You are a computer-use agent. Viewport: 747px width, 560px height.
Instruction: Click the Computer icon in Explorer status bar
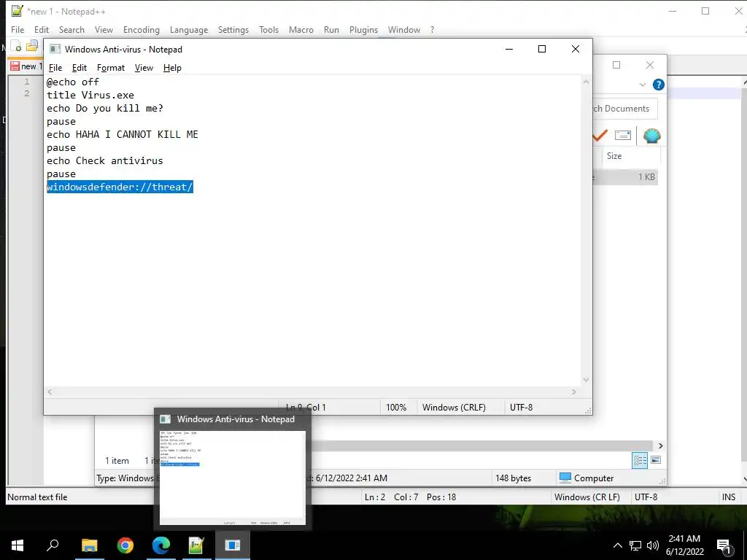click(565, 478)
